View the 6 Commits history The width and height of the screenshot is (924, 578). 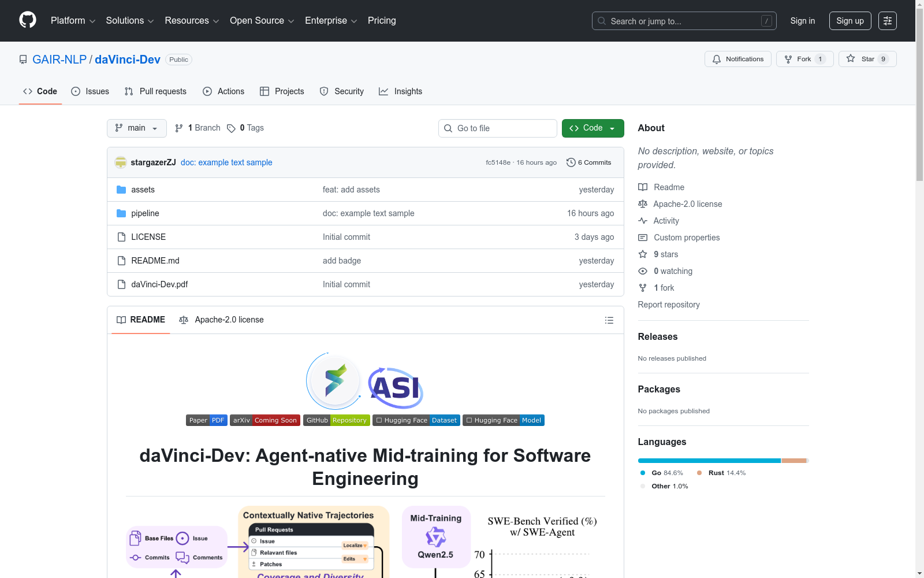[x=589, y=162]
